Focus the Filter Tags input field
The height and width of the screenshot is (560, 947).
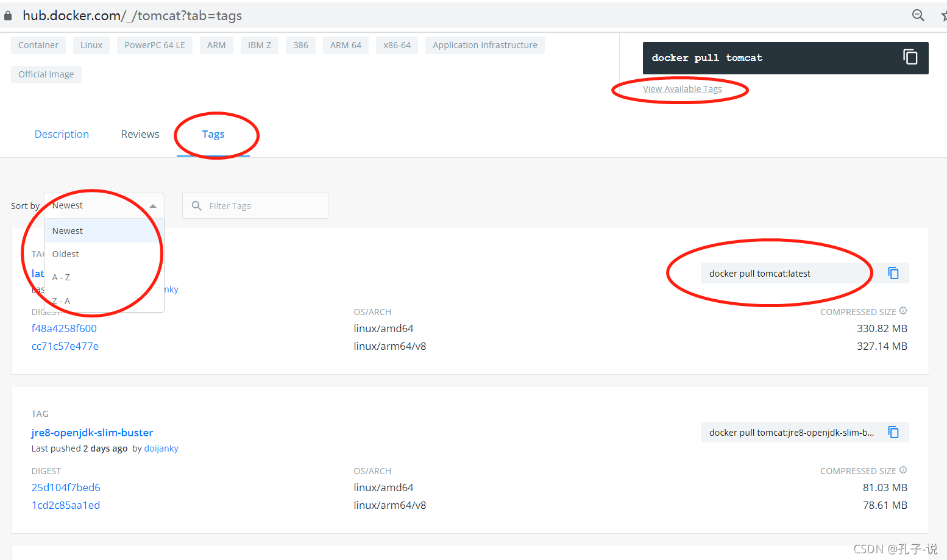[x=255, y=206]
